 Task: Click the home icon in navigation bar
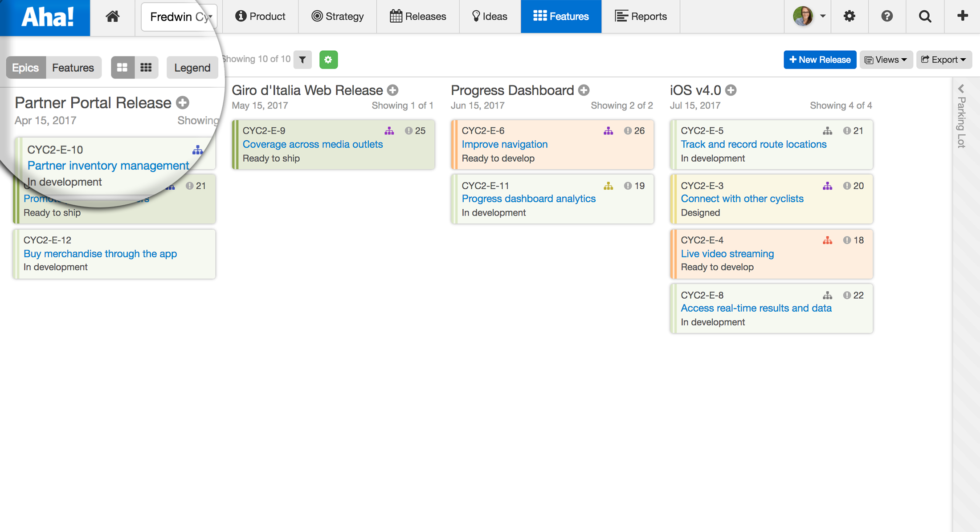click(x=112, y=16)
